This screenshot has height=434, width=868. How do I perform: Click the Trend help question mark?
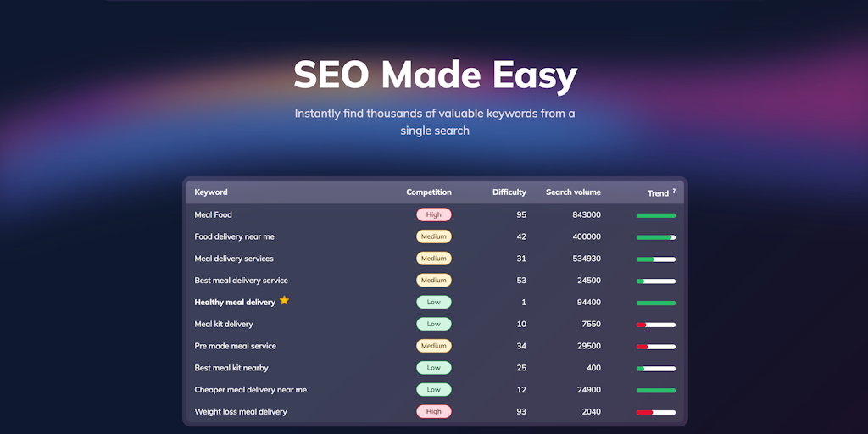(674, 191)
